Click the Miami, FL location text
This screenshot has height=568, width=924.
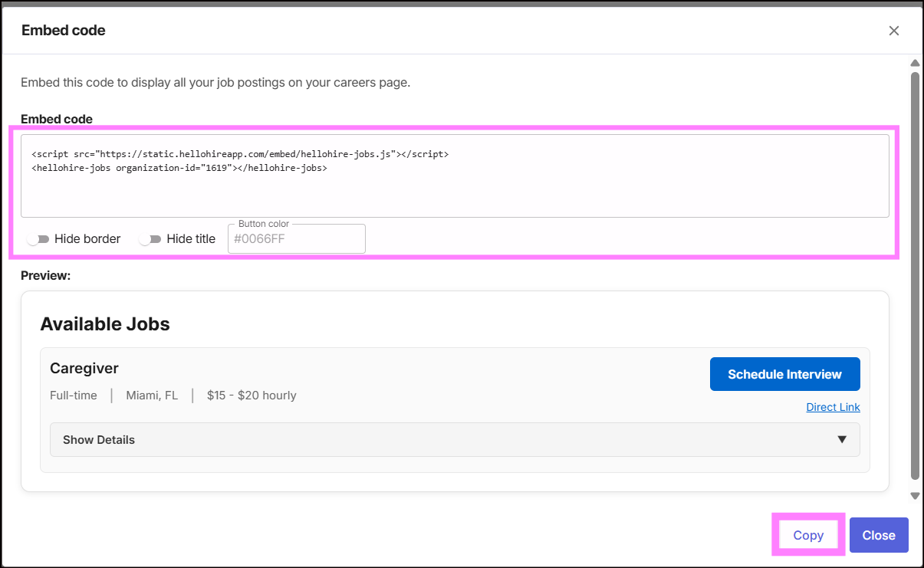click(152, 396)
